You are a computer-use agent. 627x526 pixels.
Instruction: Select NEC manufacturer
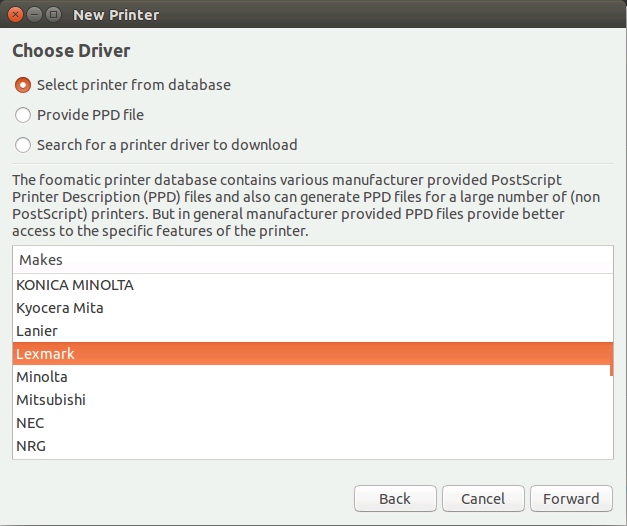point(313,423)
